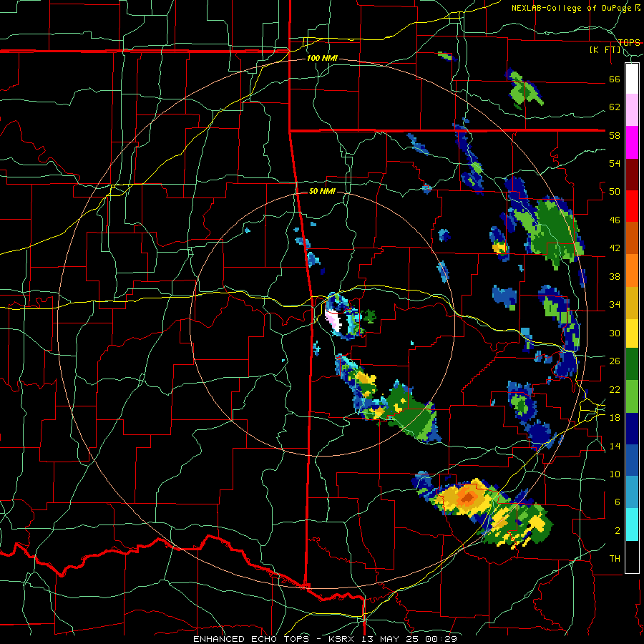Click the "42" legend value
This screenshot has height=644, width=644.
[615, 248]
